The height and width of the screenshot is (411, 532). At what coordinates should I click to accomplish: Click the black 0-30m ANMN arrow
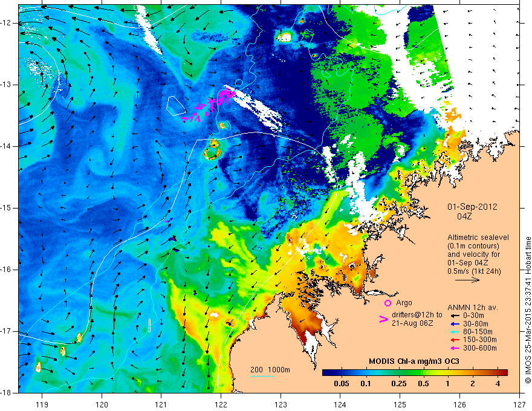click(x=455, y=316)
